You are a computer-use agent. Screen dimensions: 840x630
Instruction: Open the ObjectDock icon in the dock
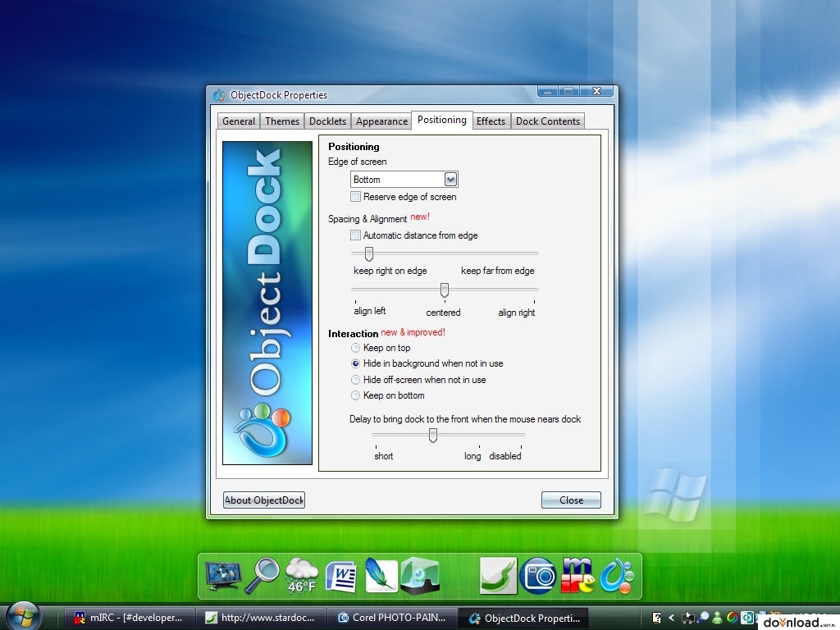(617, 576)
